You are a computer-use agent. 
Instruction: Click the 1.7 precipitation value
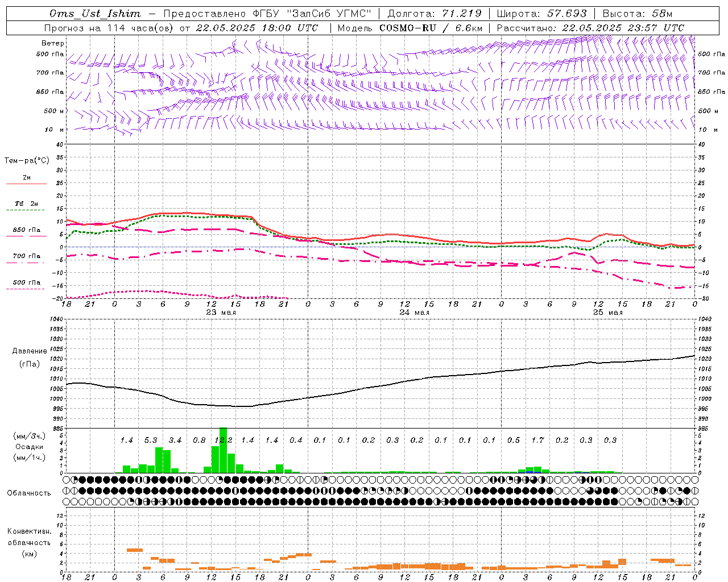tap(537, 440)
